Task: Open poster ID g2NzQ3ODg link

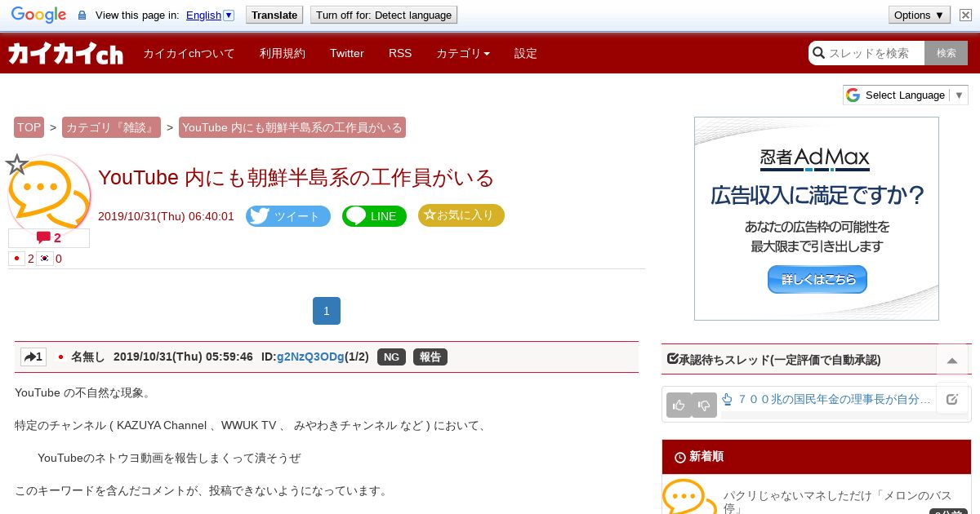Action: tap(310, 357)
